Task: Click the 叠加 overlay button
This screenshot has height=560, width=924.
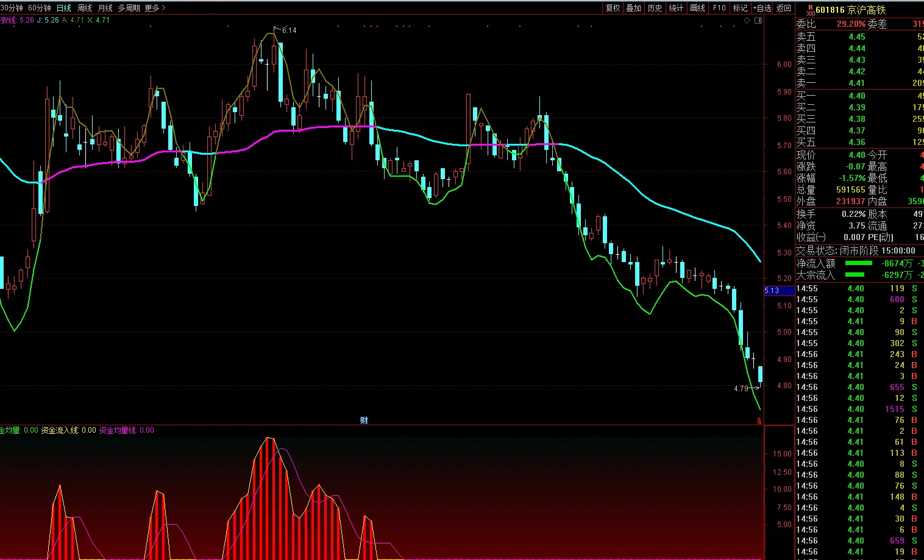Action: pyautogui.click(x=634, y=8)
